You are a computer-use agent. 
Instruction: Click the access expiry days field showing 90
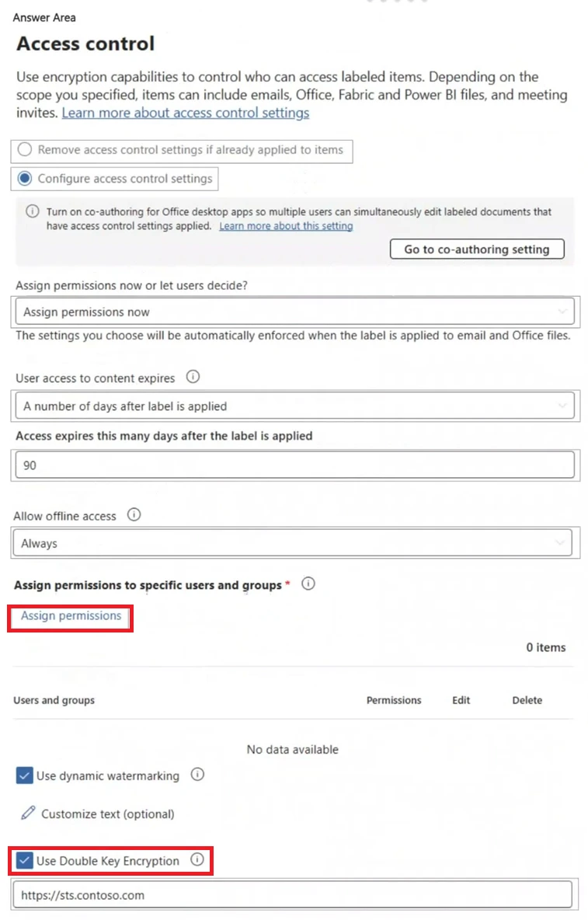coord(294,465)
